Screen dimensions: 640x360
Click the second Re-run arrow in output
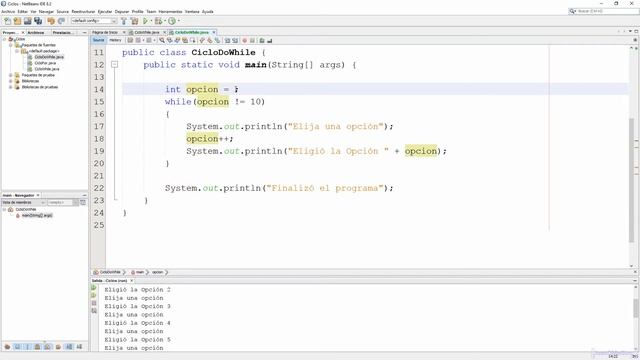pos(94,296)
